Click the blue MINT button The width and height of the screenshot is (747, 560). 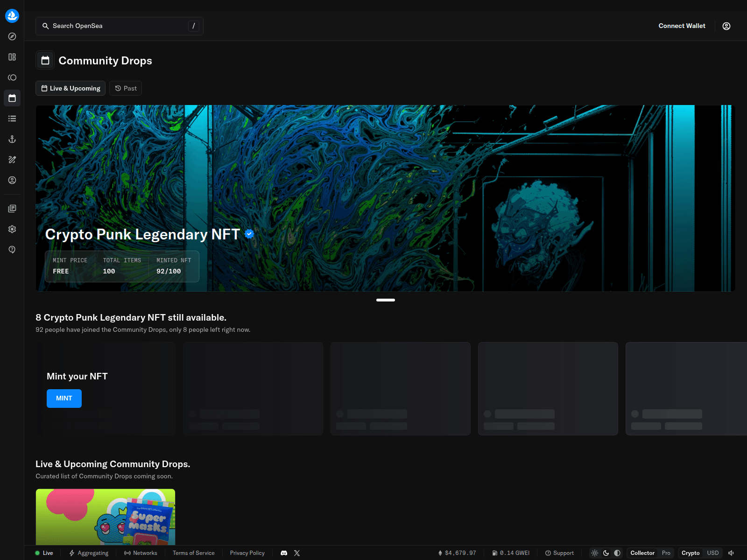coord(64,398)
